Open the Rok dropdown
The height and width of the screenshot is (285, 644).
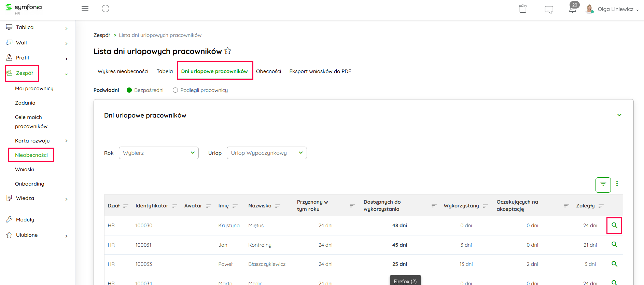pyautogui.click(x=159, y=153)
